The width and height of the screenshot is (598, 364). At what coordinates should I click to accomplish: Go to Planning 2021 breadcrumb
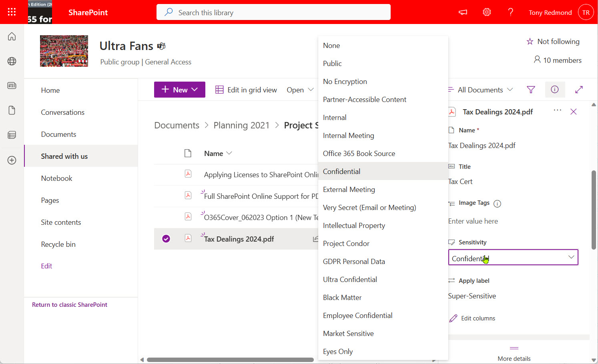[x=241, y=125]
